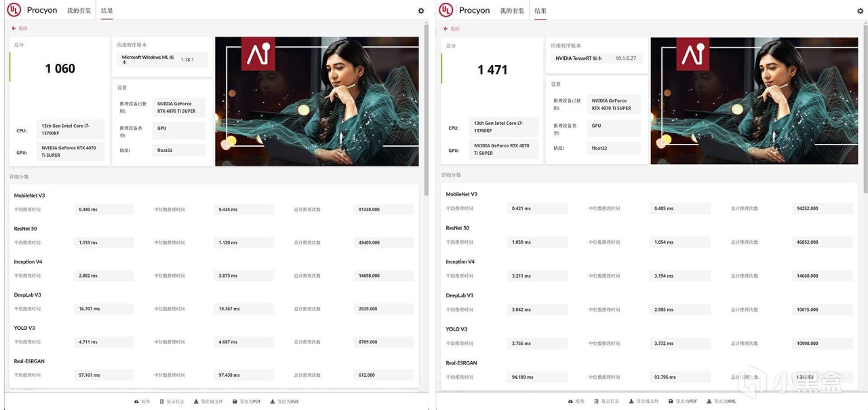The height and width of the screenshot is (410, 868).
Task: Click value 94.189 ms
Action: [x=537, y=377]
